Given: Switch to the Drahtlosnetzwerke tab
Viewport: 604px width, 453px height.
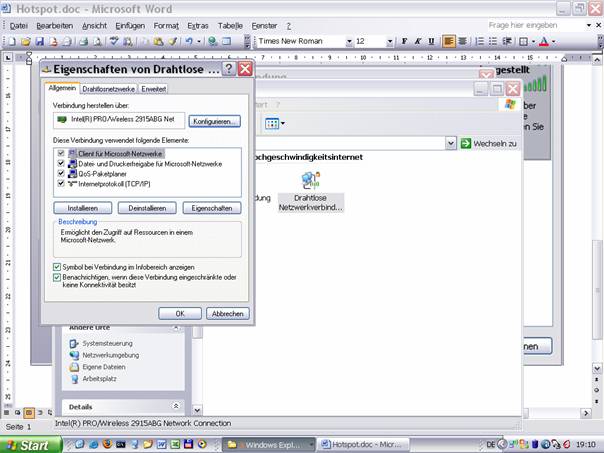Looking at the screenshot, I should pos(109,89).
